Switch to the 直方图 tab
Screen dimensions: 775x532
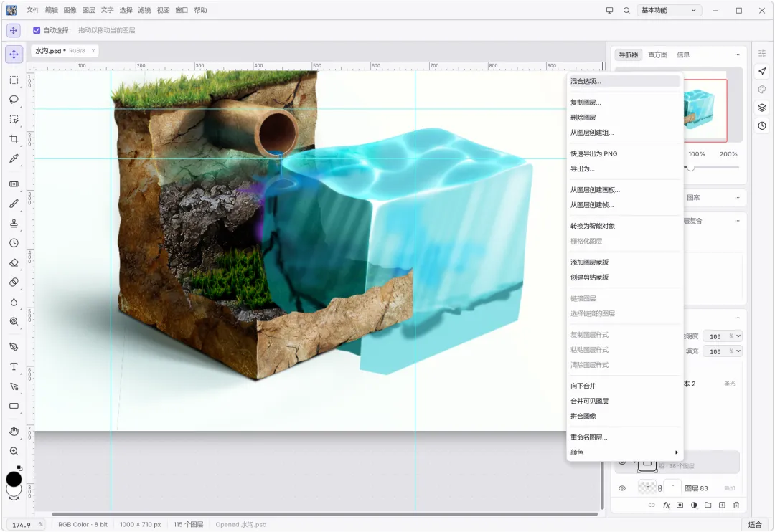pos(657,54)
